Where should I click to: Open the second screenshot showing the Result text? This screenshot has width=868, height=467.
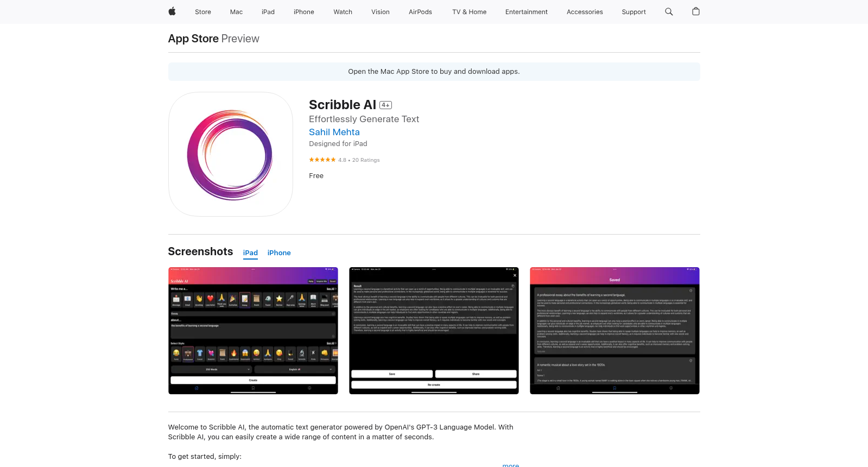(x=434, y=331)
